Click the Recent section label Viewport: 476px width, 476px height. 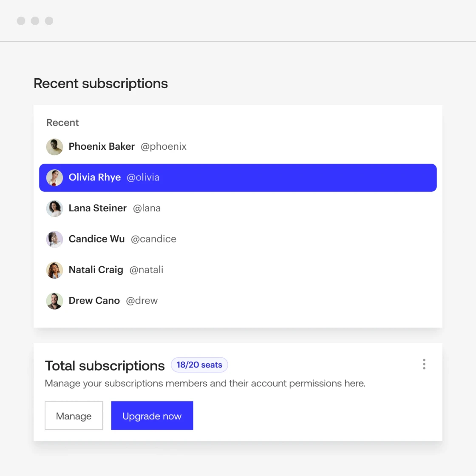[62, 123]
